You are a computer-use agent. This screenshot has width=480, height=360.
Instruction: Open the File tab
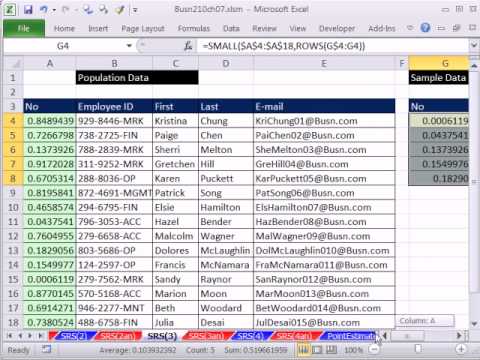click(24, 28)
